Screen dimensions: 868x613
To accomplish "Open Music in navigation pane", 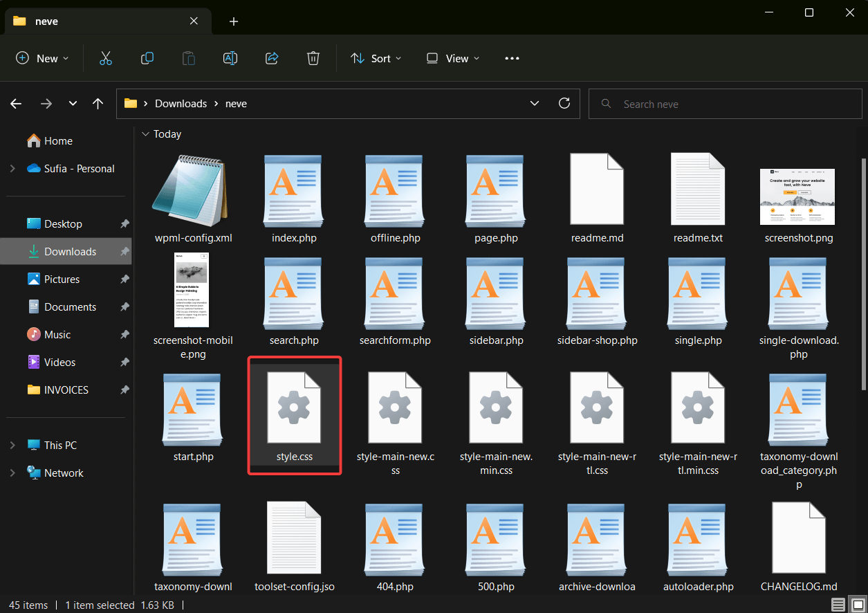I will (57, 335).
